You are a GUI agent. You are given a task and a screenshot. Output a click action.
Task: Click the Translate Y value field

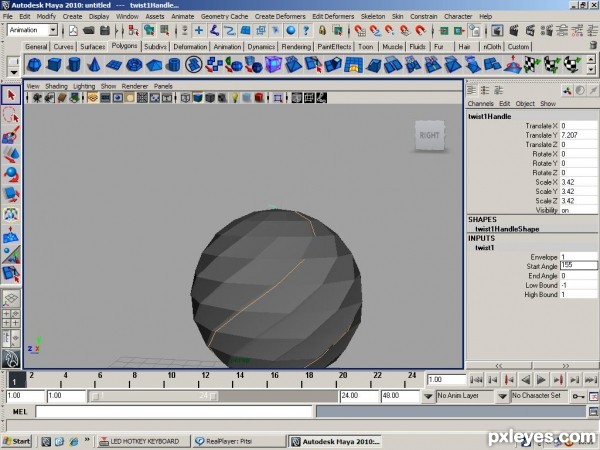point(579,135)
